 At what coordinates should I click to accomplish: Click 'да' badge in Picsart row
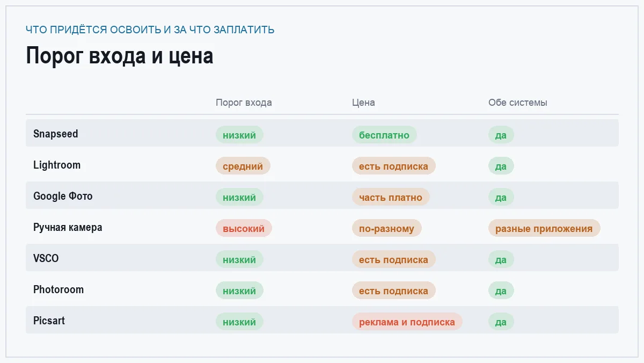tap(501, 322)
